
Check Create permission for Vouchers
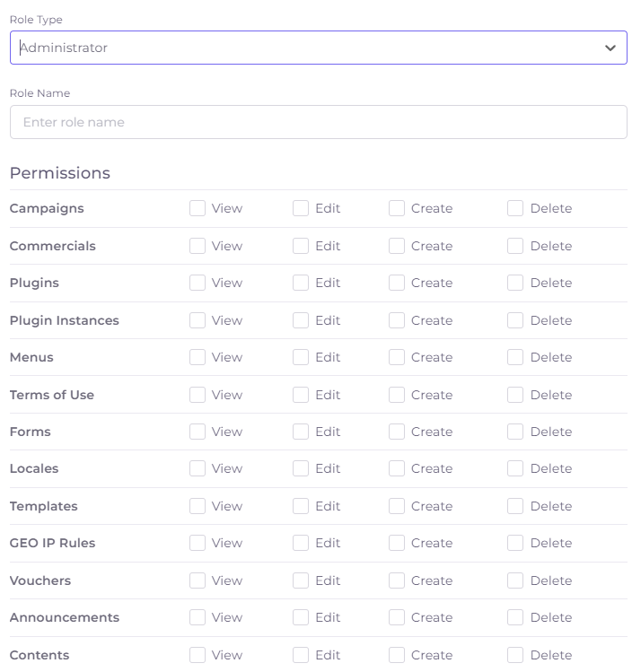tap(397, 580)
